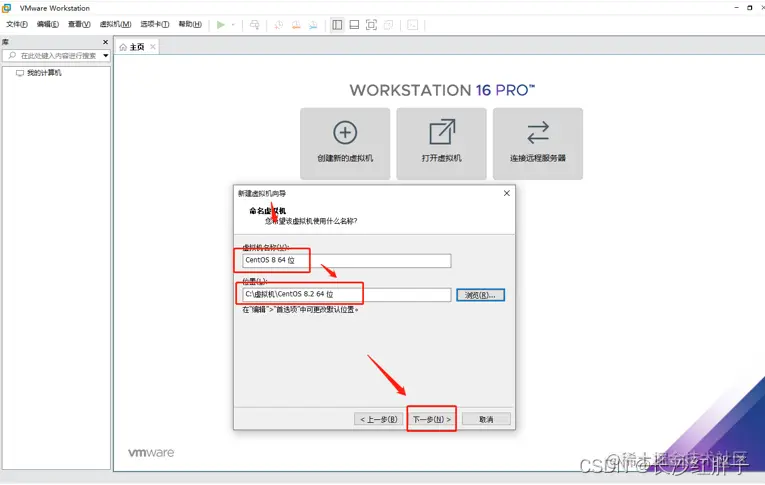
Task: Click the virtual machine name input field
Action: coord(346,260)
